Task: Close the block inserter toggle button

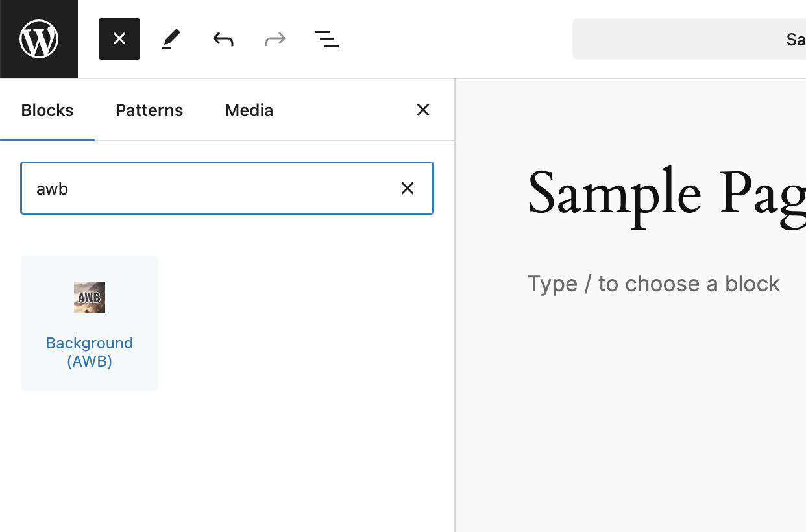Action: point(119,39)
